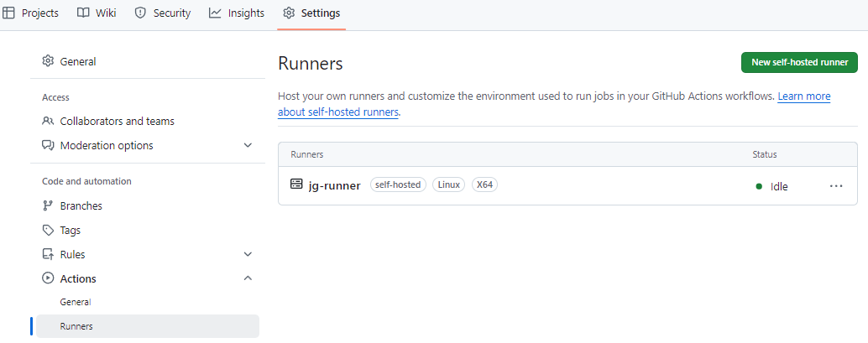Image resolution: width=868 pixels, height=343 pixels.
Task: Open the Projects tab
Action: coord(30,13)
